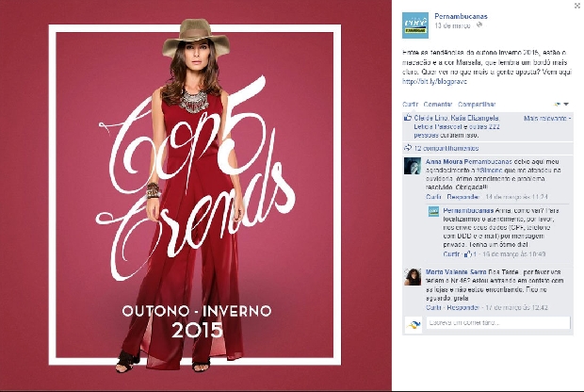This screenshot has width=584, height=392.
Task: Click the share arrow icon beside compartilhamentos
Action: coord(408,148)
